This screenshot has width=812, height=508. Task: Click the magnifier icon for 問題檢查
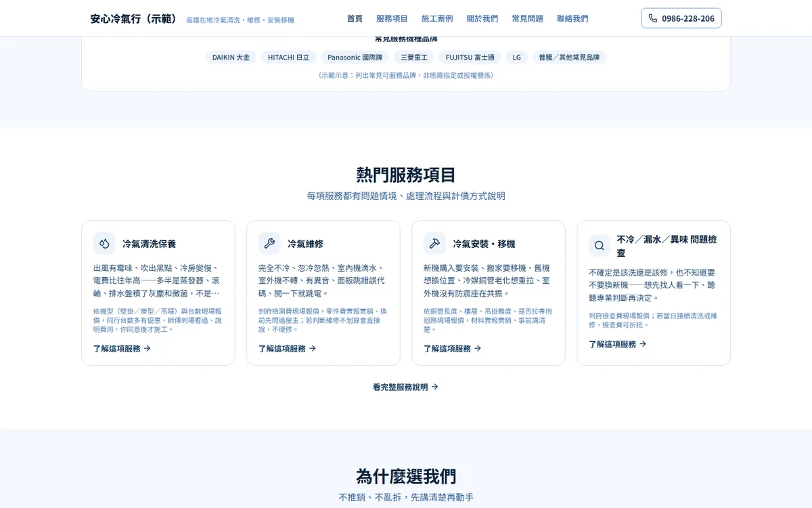[x=600, y=246]
